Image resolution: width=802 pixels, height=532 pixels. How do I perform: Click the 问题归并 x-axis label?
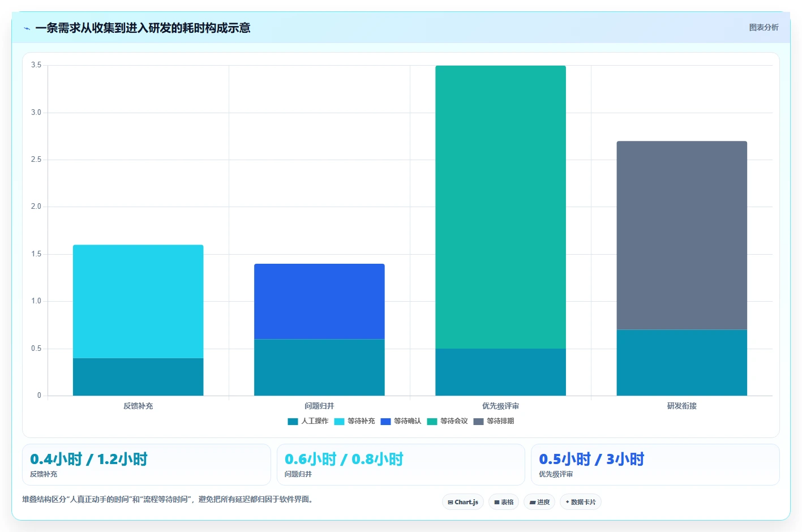point(319,406)
